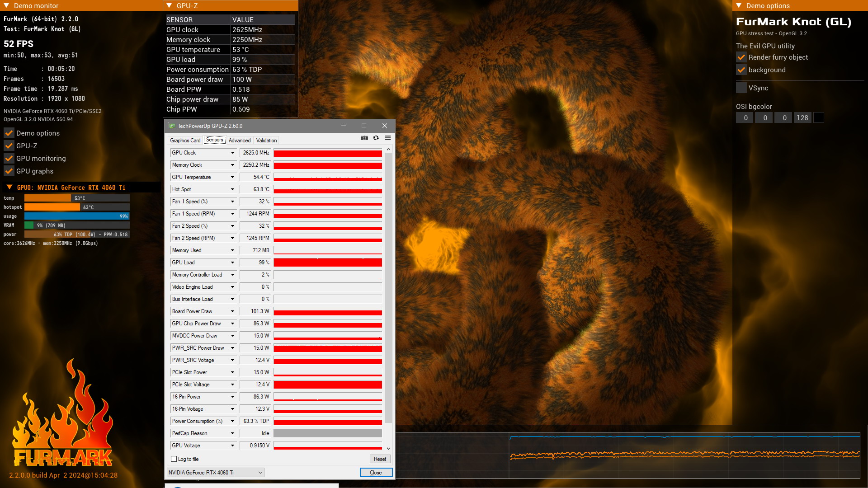Open the GPU-Z hamburger menu icon

[x=387, y=138]
